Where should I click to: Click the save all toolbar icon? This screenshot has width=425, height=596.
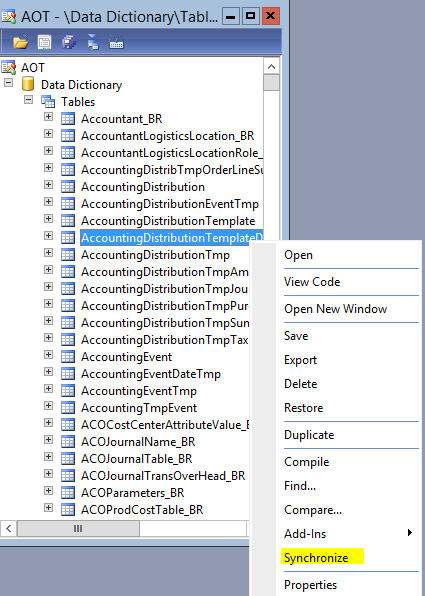tap(69, 42)
